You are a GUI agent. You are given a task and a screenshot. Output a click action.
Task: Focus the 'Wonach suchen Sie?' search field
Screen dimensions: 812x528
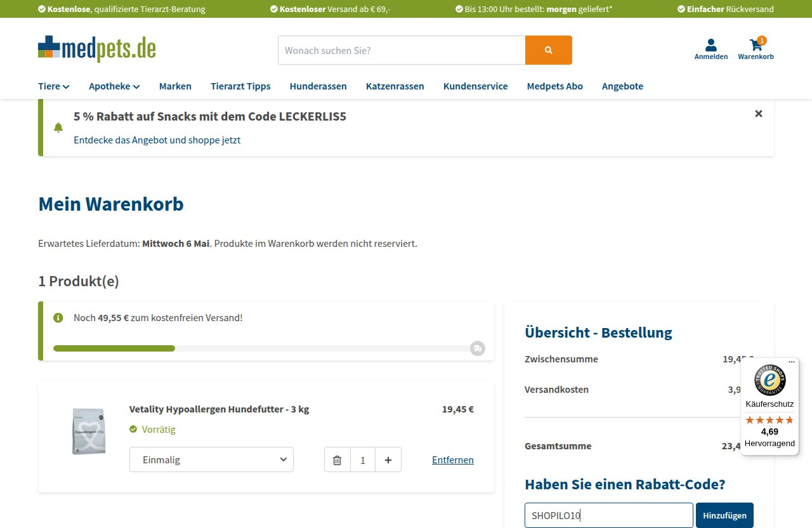(x=402, y=50)
